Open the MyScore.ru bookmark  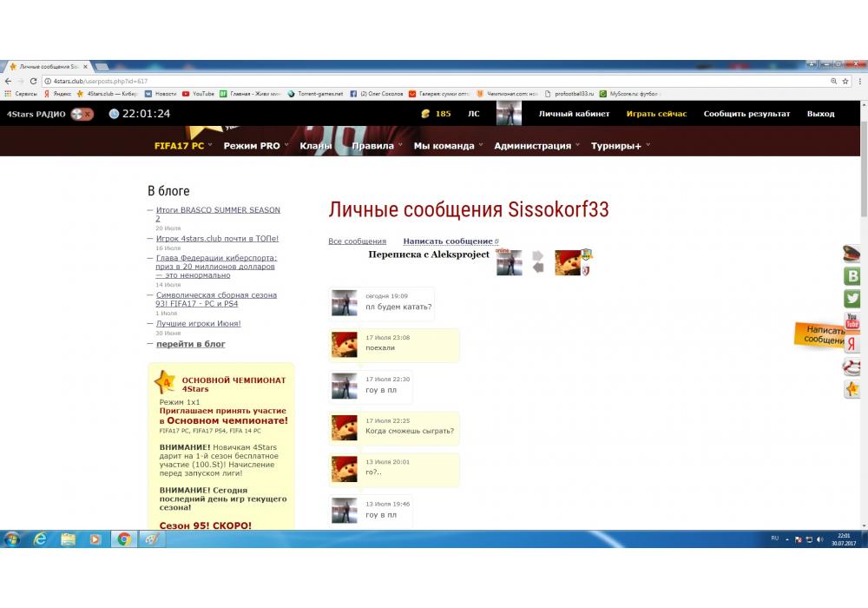(629, 94)
